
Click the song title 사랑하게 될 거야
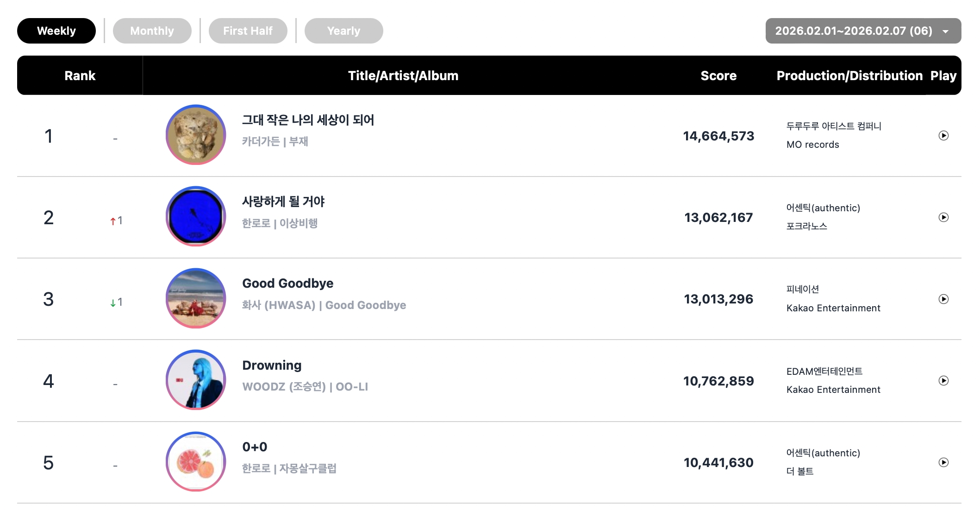click(x=283, y=202)
